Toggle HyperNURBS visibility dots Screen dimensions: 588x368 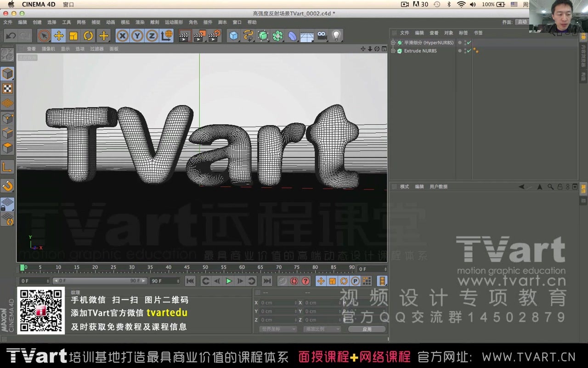pos(465,43)
